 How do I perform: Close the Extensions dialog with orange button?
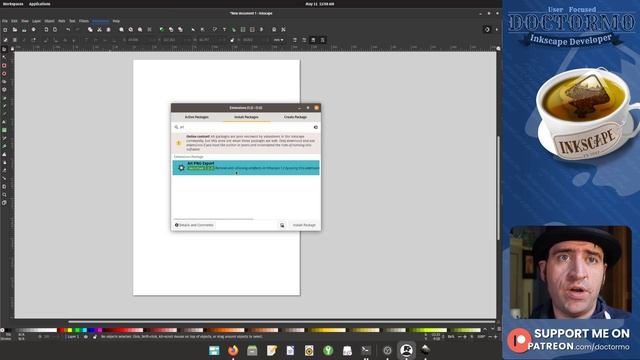316,108
